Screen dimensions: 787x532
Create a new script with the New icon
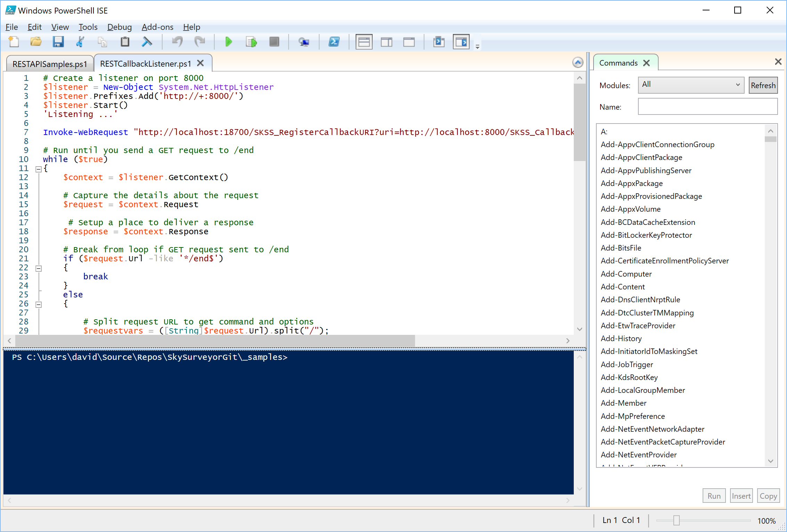(14, 42)
